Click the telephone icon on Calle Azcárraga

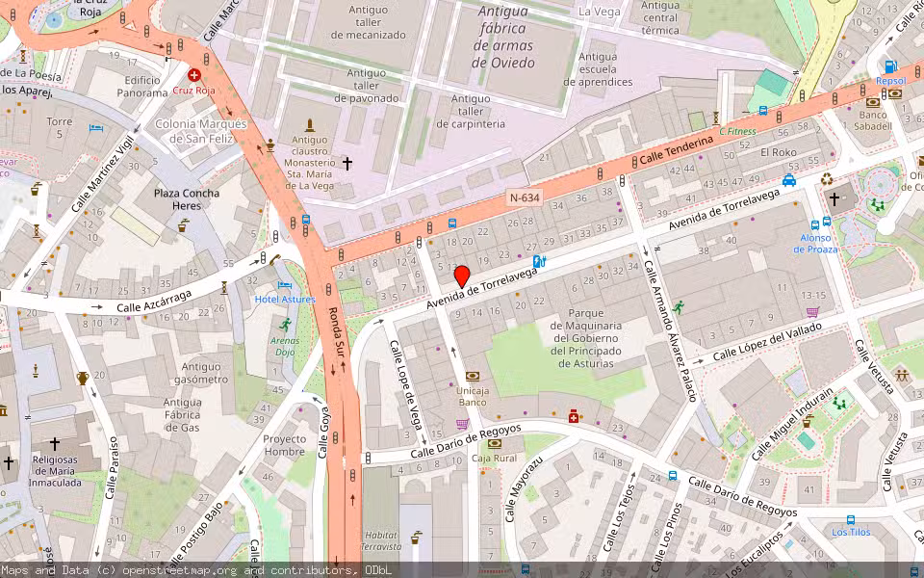pyautogui.click(x=274, y=259)
